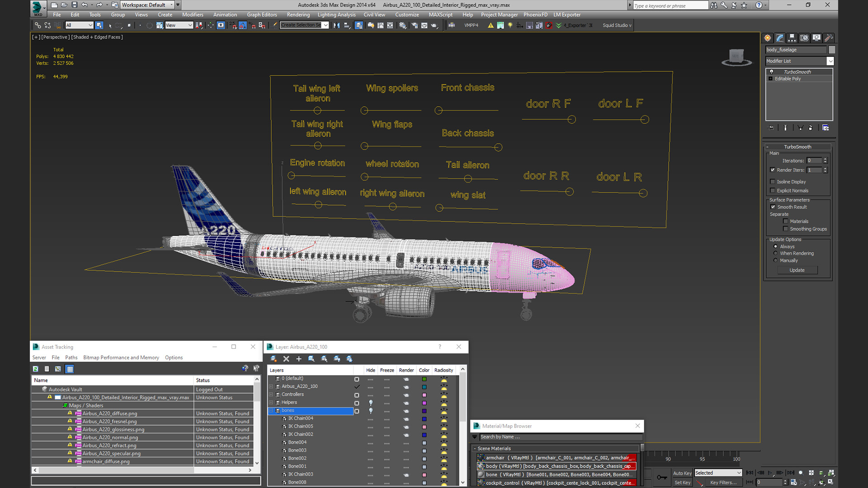
Task: Enable Isoline Display checkbox
Action: point(773,182)
